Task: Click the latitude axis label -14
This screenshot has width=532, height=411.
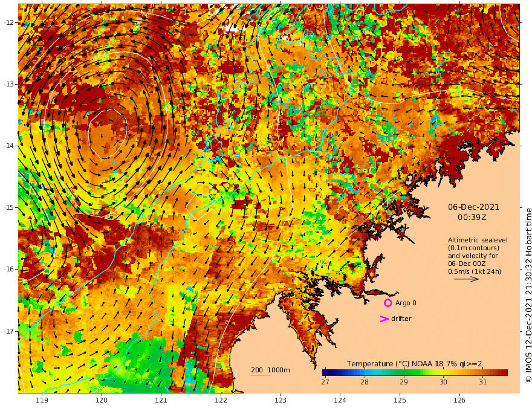Action: tap(9, 146)
